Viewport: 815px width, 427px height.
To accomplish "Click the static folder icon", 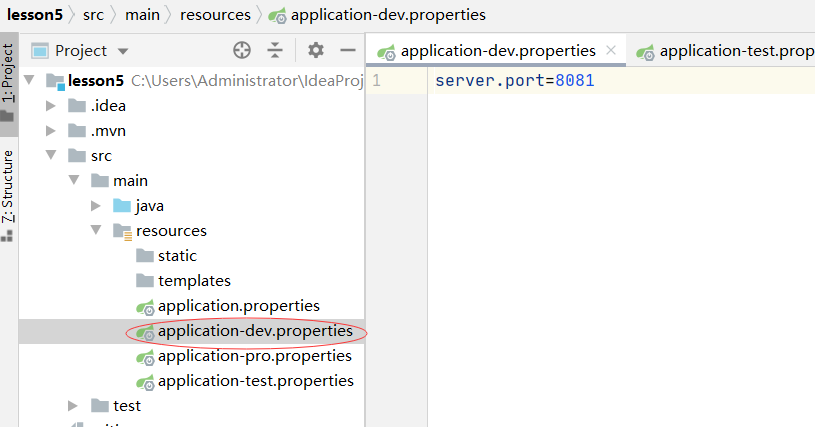I will (144, 256).
